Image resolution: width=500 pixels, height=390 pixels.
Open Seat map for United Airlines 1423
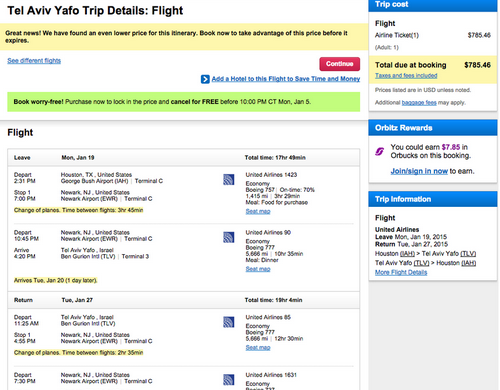click(x=258, y=211)
